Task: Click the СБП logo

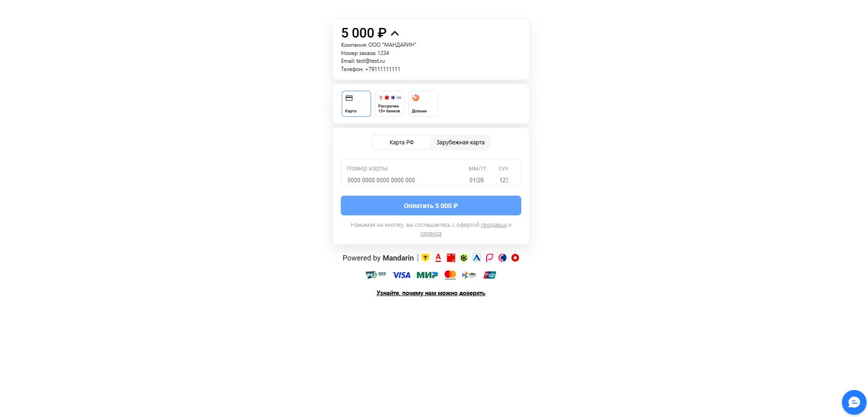Action: pos(469,275)
